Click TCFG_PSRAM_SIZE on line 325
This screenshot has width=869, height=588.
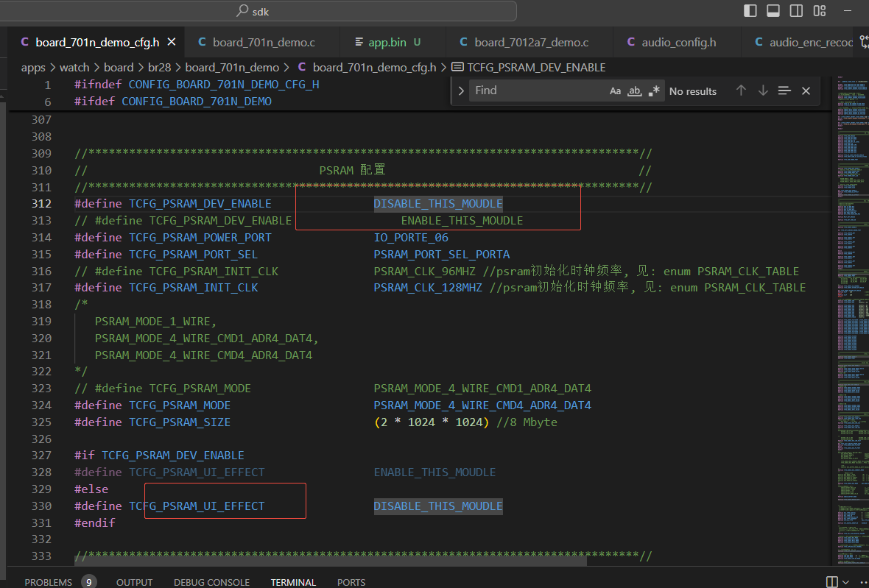click(180, 422)
